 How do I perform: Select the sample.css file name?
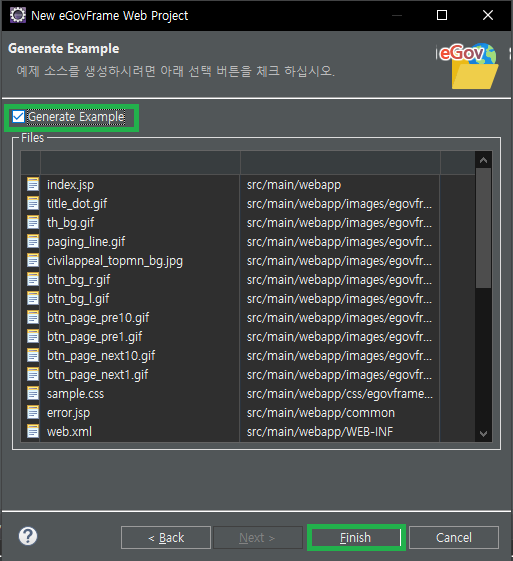click(75, 394)
